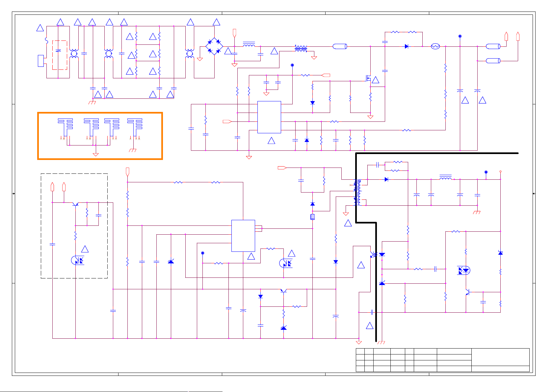The height and width of the screenshot is (392, 554).
Task: Select the open-circle output terminal on the secondary rail
Action: pos(500,171)
